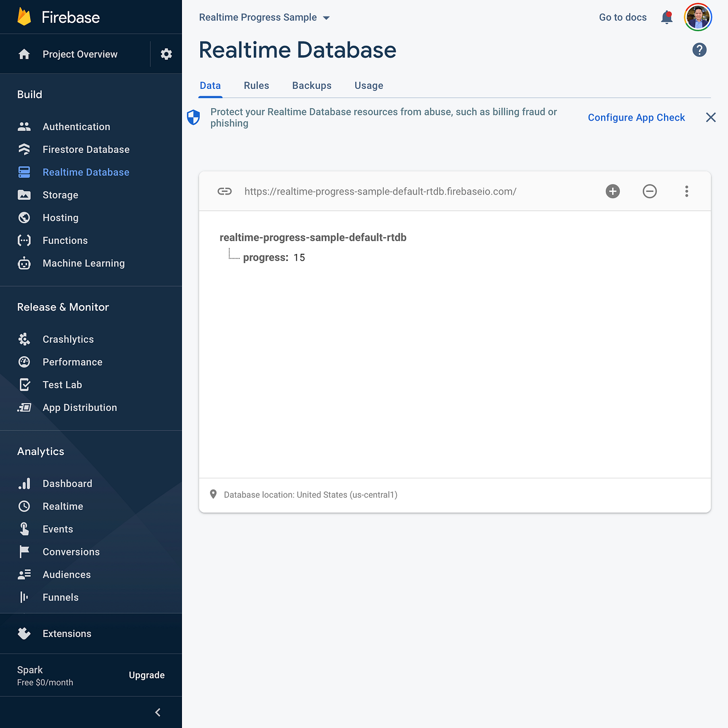Click the link icon next to database URL
Screen dimensions: 728x728
click(x=224, y=191)
